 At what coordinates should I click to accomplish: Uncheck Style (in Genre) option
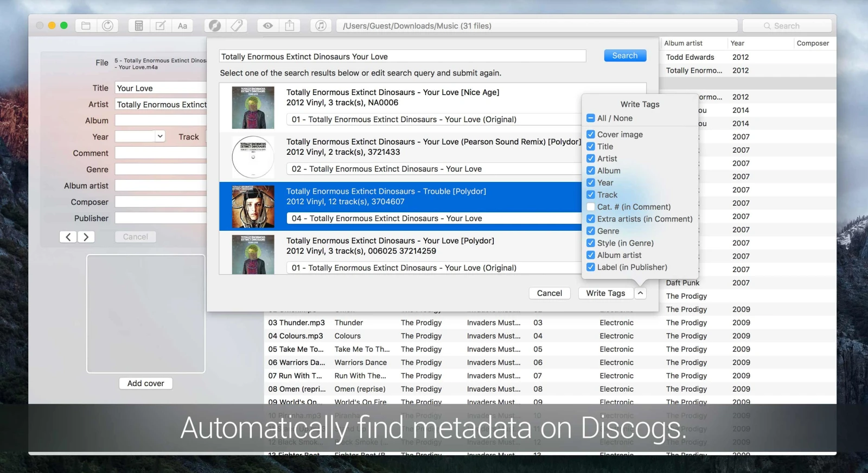tap(591, 243)
